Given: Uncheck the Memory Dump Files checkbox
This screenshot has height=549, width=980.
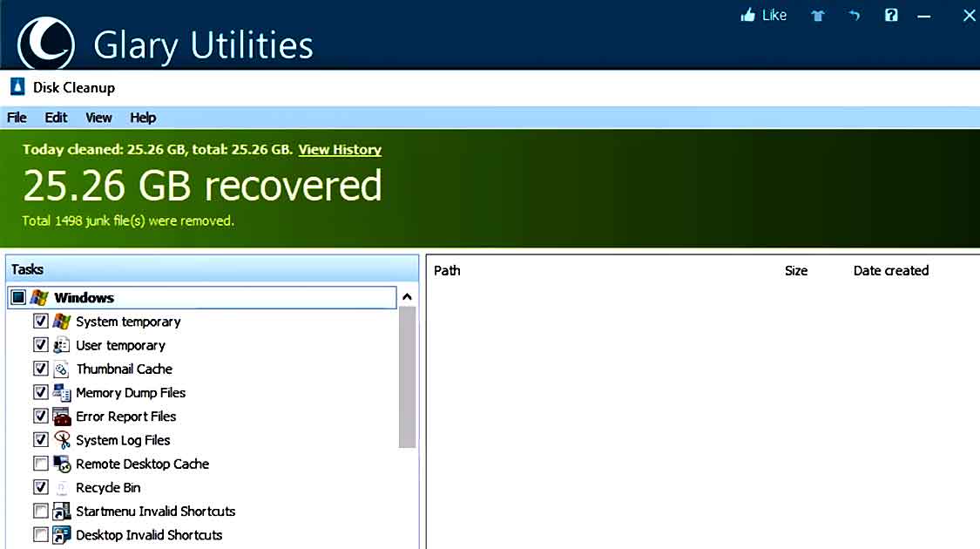Looking at the screenshot, I should click(x=41, y=393).
